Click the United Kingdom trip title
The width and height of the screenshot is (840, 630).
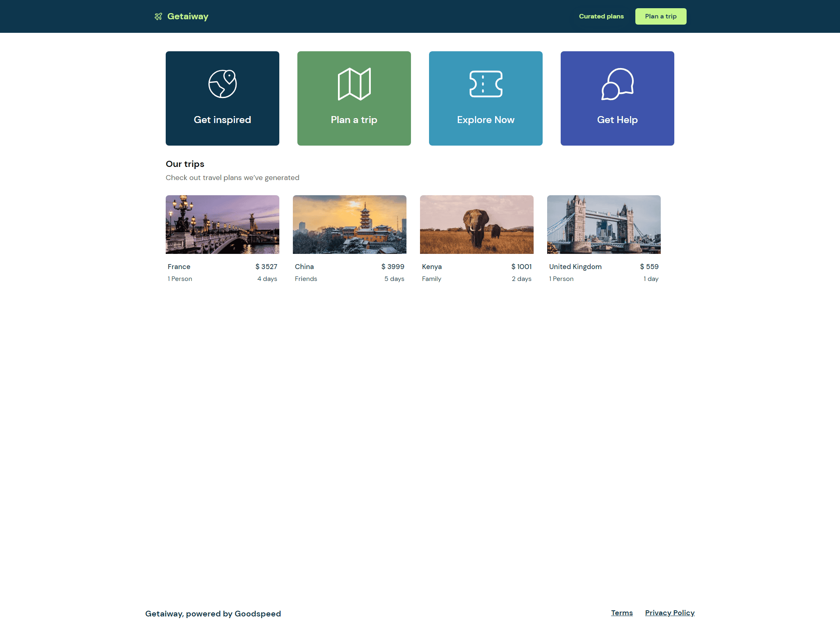point(575,267)
